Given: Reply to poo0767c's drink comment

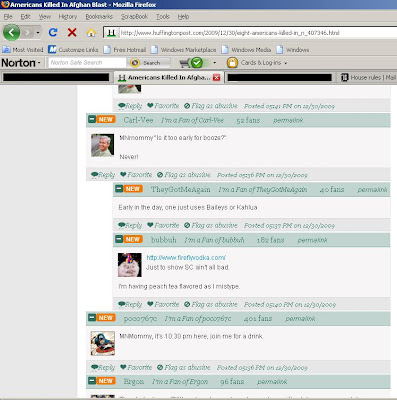Looking at the screenshot, I should point(103,367).
